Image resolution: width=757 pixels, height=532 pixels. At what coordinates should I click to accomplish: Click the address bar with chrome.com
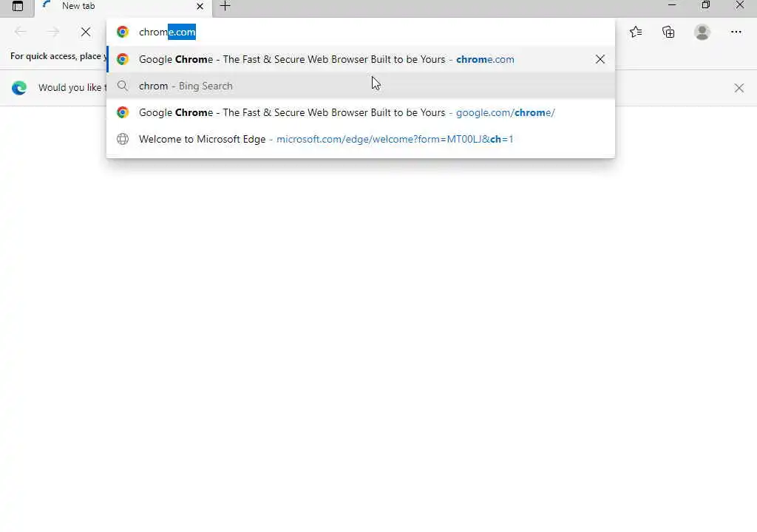tap(361, 32)
